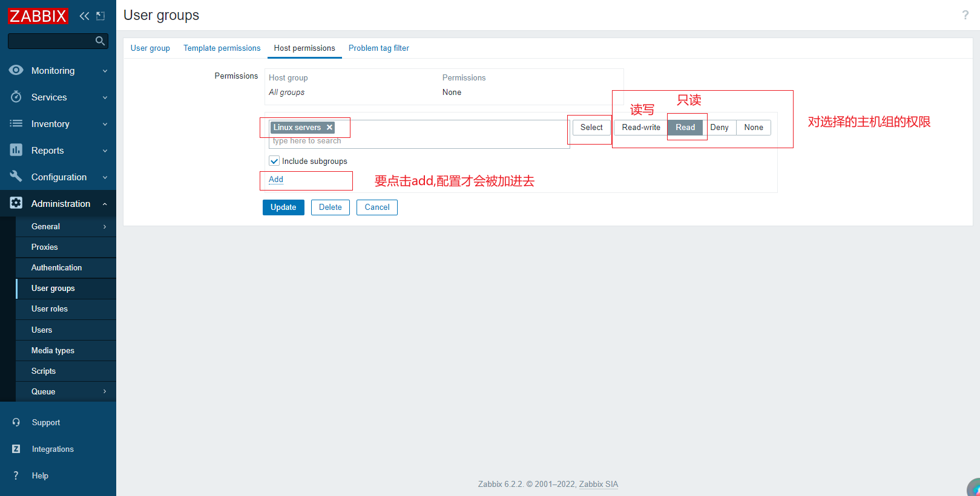Open the Zabbix SIA footer link

pos(599,484)
